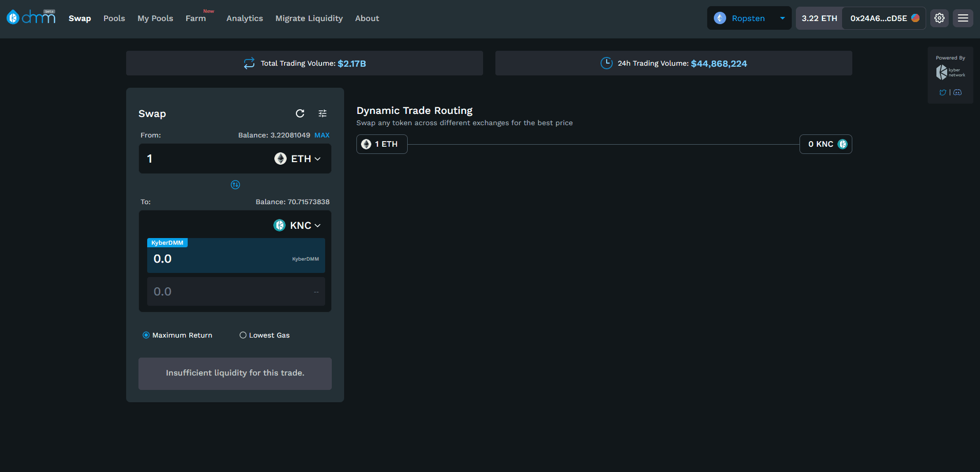Open transaction settings sliders icon
The width and height of the screenshot is (980, 472).
pos(323,113)
